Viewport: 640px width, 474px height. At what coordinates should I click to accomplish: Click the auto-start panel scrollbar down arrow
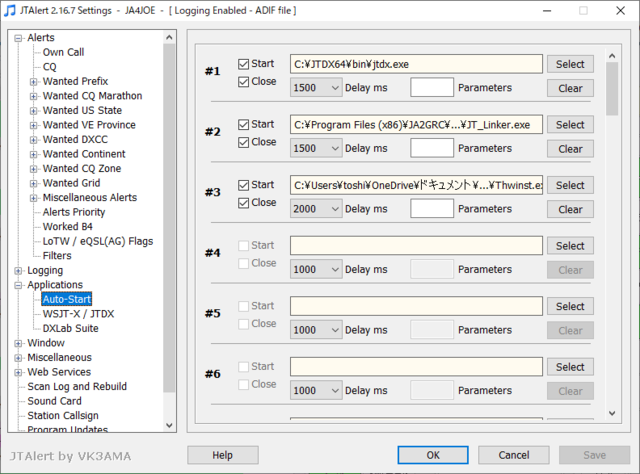click(x=612, y=413)
